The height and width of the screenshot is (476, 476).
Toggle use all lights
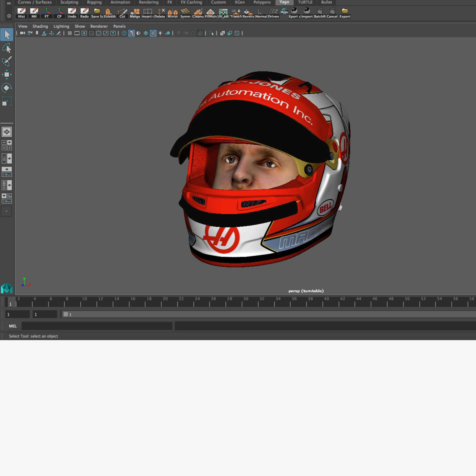tap(160, 33)
